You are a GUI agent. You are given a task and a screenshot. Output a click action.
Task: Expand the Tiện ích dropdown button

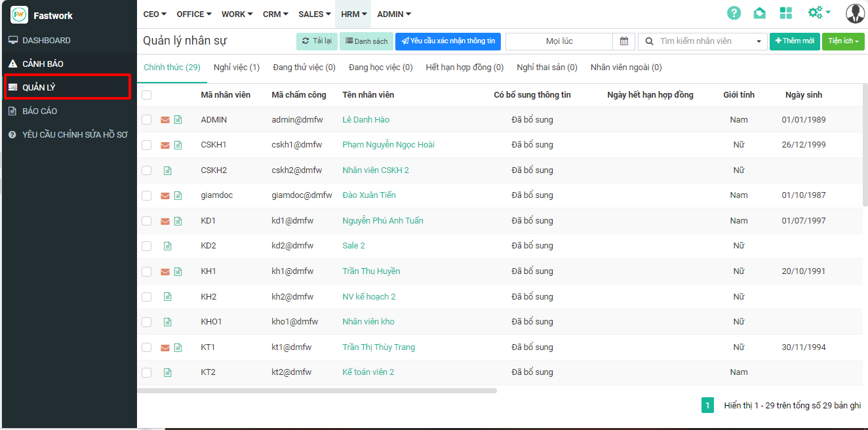(x=843, y=41)
